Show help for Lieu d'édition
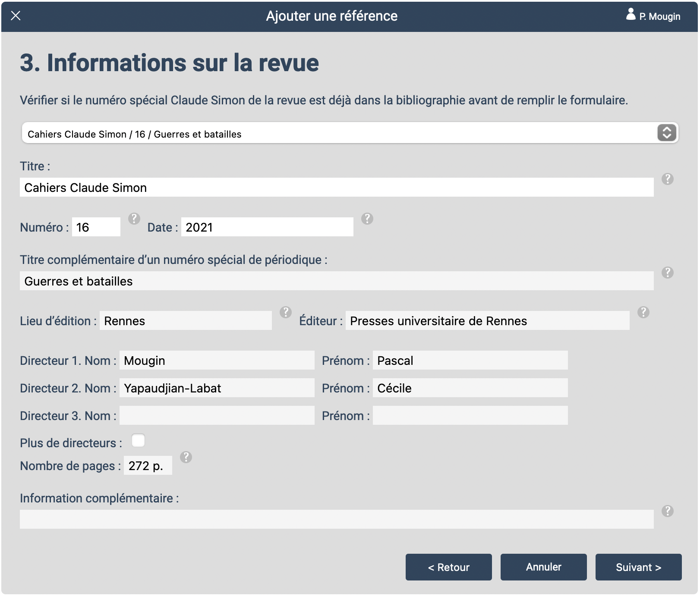Viewport: 700px width, 596px height. (x=285, y=312)
